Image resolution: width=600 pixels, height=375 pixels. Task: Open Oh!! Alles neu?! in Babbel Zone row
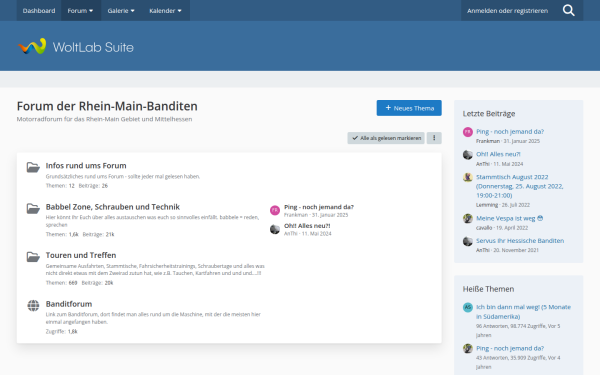[307, 226]
